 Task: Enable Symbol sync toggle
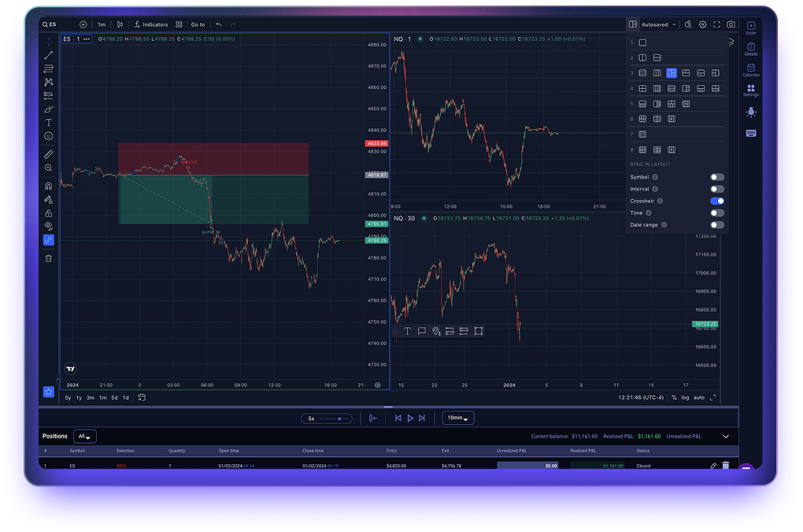pyautogui.click(x=717, y=177)
